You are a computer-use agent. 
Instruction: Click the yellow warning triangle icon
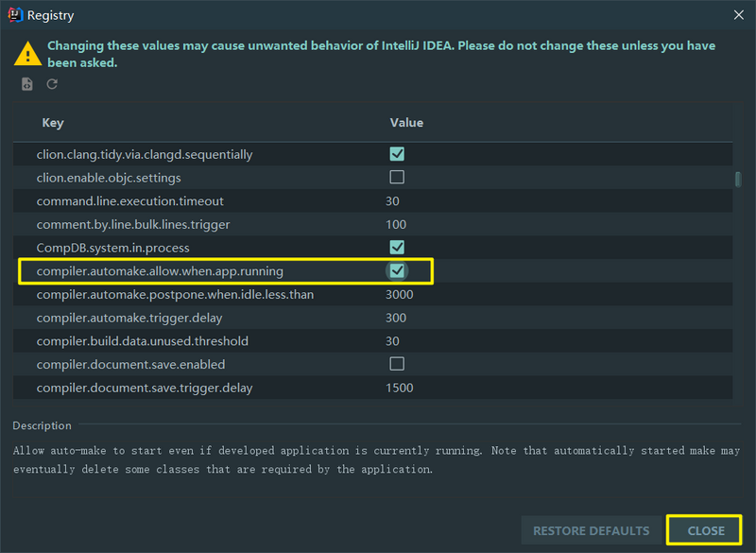click(x=26, y=53)
